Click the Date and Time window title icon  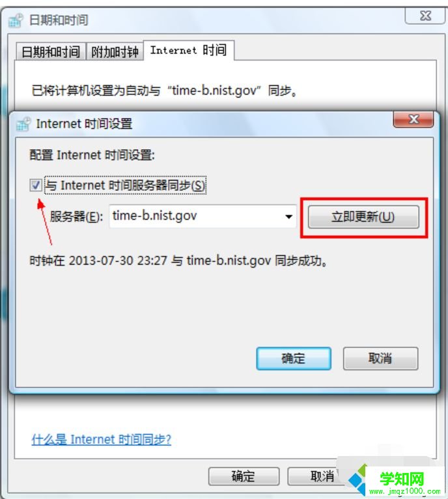click(x=15, y=20)
